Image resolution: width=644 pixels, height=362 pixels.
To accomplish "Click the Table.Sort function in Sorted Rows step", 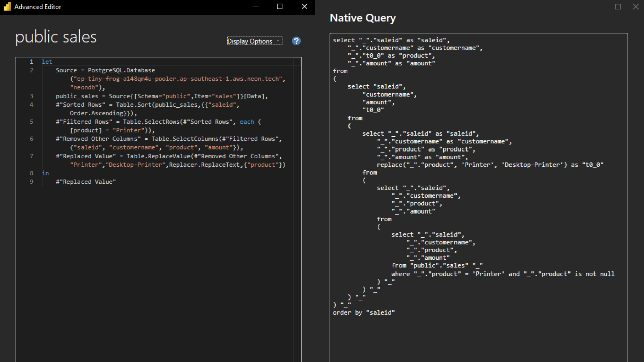I will pyautogui.click(x=133, y=105).
